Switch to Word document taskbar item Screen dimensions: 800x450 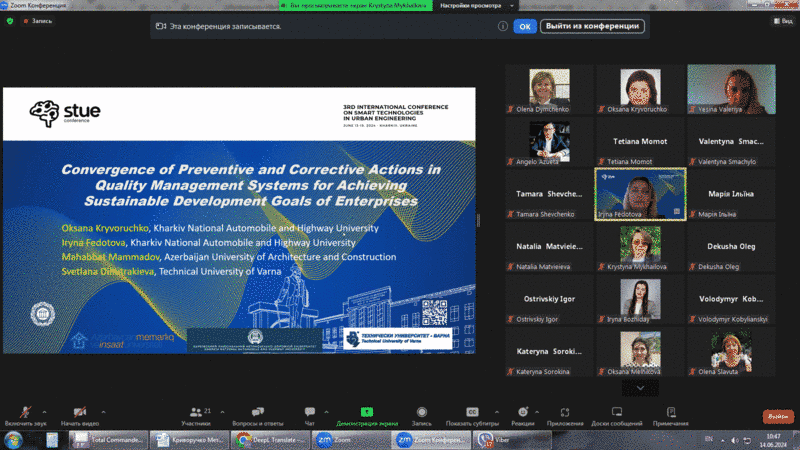pos(189,440)
